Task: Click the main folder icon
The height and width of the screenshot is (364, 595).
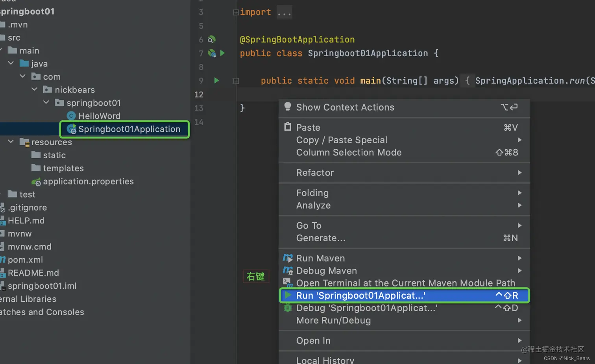Action: [x=13, y=50]
